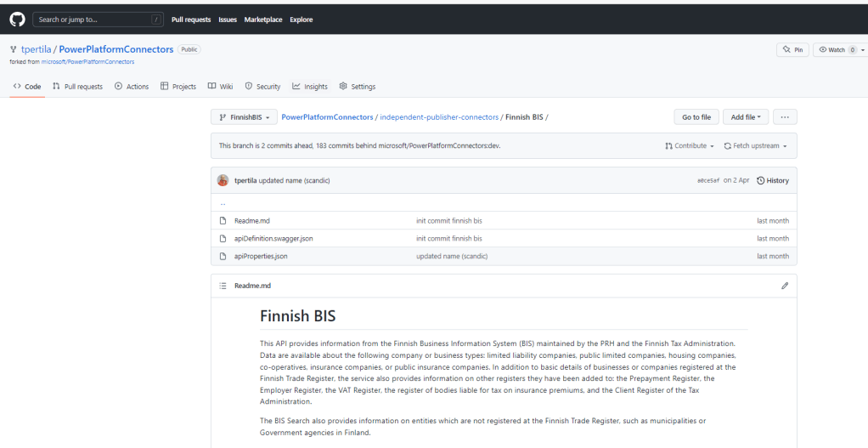
Task: Open apiDefinition.swagger.json file
Action: coord(273,238)
